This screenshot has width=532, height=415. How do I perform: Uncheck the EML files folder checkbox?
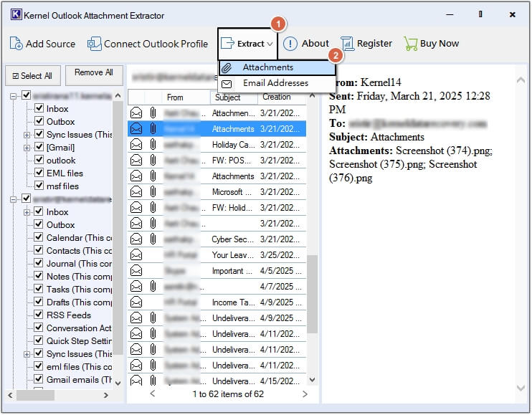click(x=39, y=173)
